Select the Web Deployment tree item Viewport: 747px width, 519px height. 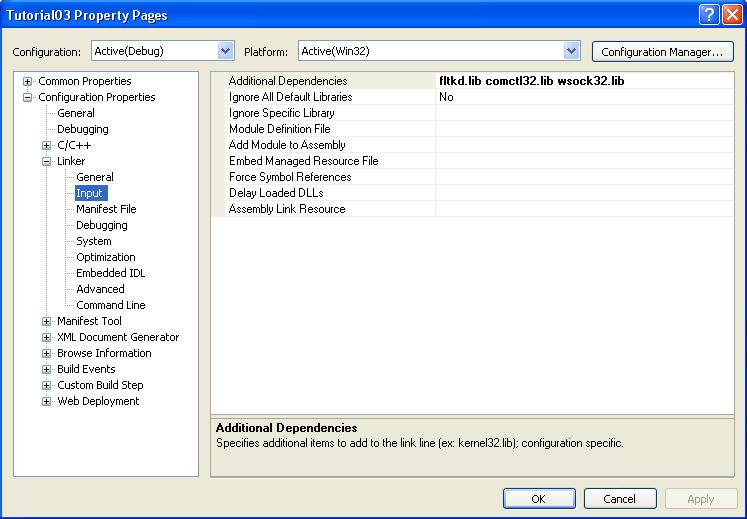coord(98,401)
